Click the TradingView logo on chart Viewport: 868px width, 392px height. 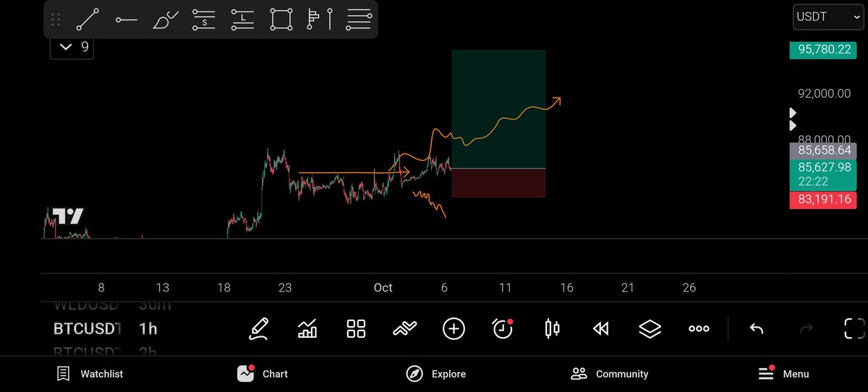pos(67,216)
